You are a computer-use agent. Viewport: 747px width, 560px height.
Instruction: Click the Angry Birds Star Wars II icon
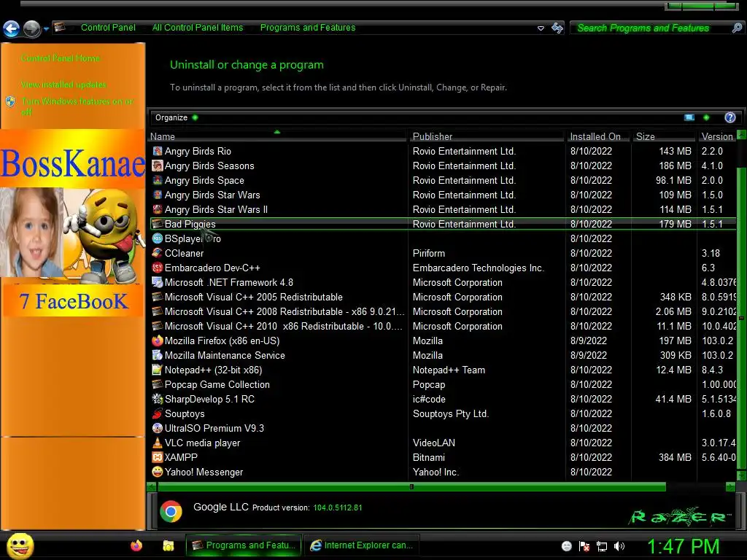click(x=158, y=209)
